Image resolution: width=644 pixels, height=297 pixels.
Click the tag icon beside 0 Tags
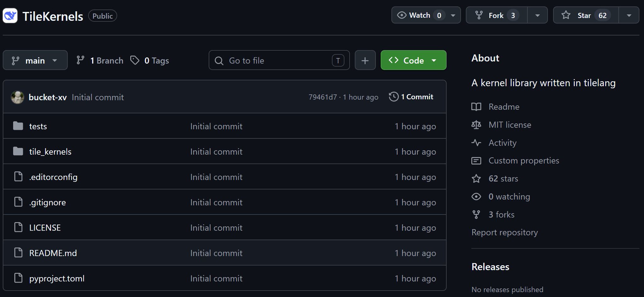coord(135,60)
